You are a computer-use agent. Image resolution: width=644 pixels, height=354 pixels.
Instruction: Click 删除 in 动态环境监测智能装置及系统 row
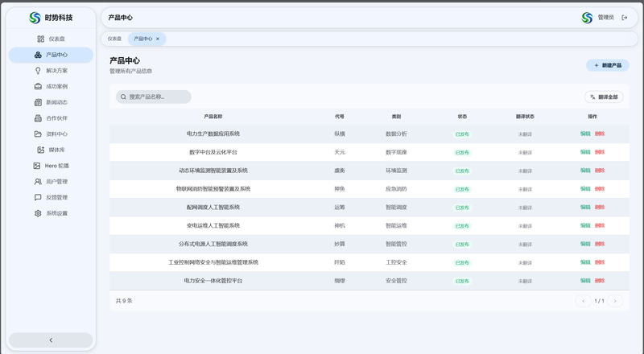[600, 171]
